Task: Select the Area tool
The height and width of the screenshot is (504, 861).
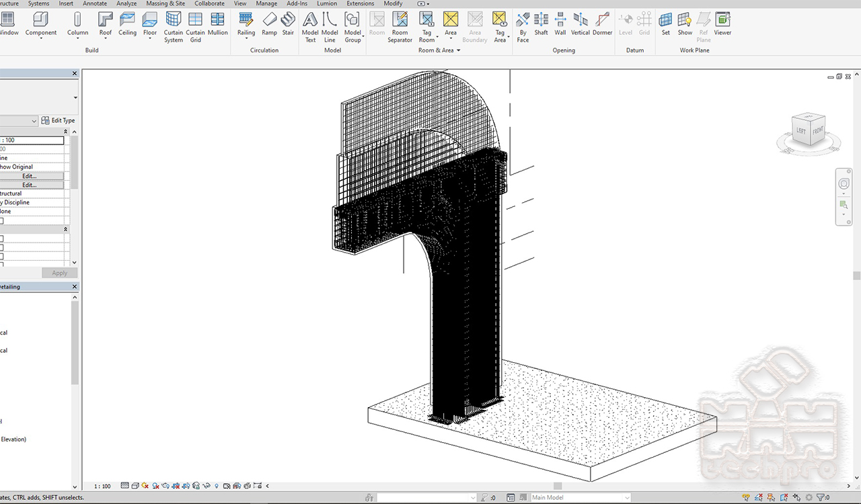Action: coord(451,24)
